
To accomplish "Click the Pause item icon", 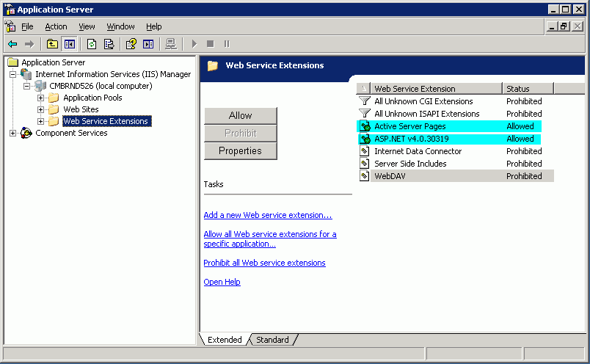I will [227, 45].
